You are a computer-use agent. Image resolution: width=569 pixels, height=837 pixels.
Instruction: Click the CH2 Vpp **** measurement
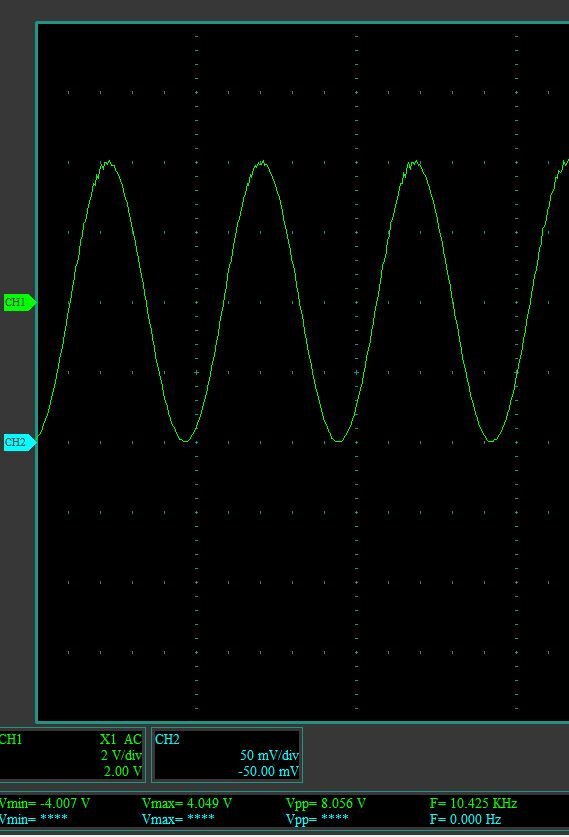317,819
